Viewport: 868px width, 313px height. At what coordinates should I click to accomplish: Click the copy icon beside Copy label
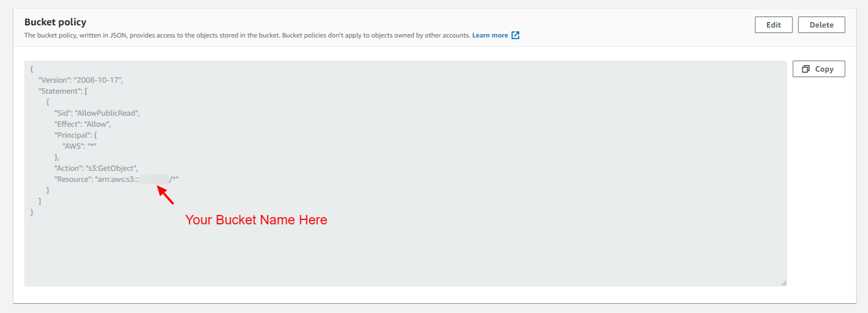(x=806, y=69)
